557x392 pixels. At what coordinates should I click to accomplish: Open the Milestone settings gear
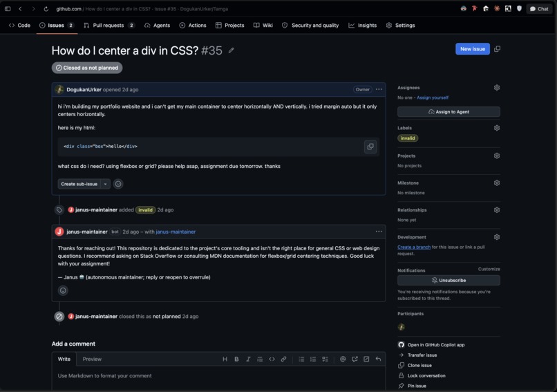[497, 183]
